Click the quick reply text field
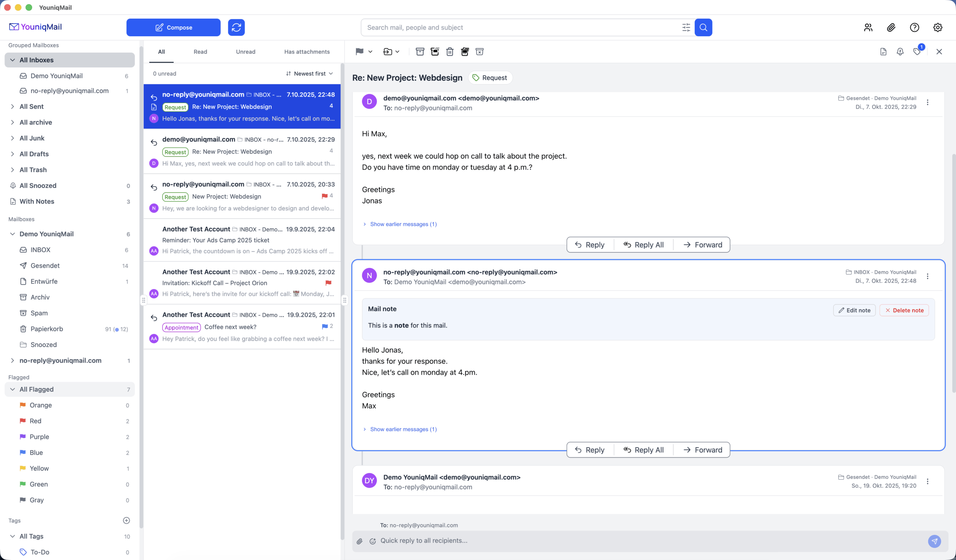The image size is (956, 560). 645,541
